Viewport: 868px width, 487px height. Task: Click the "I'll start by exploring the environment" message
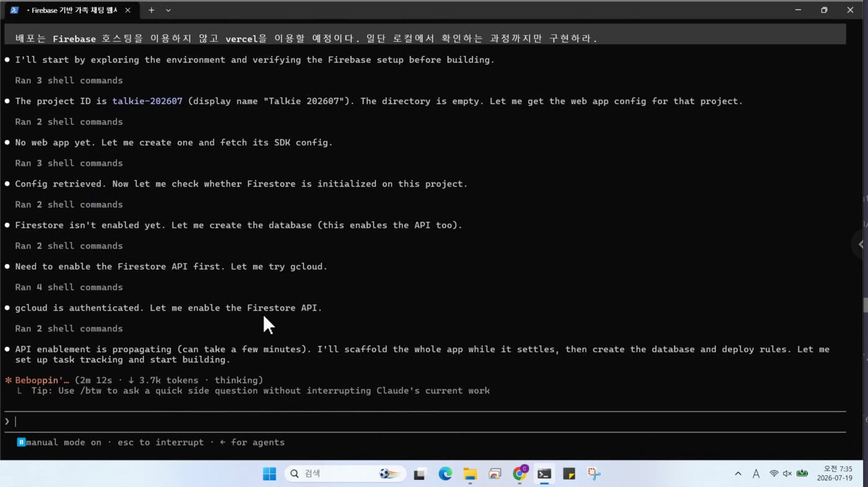(255, 60)
